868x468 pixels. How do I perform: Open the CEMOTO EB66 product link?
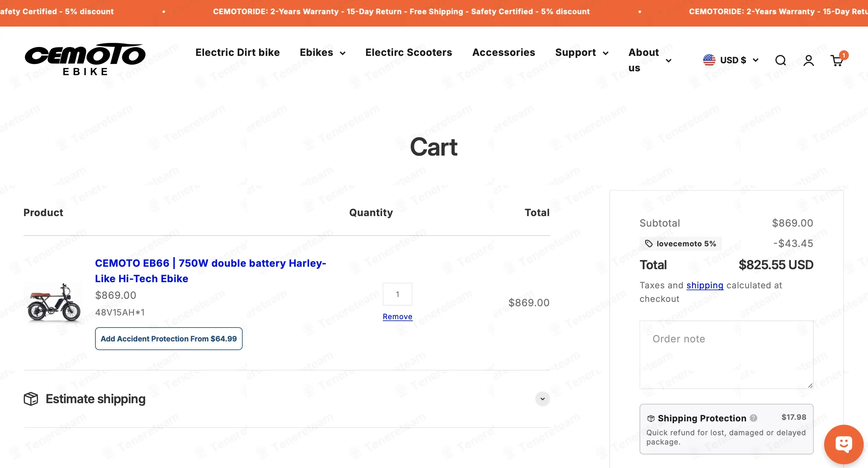pyautogui.click(x=211, y=271)
